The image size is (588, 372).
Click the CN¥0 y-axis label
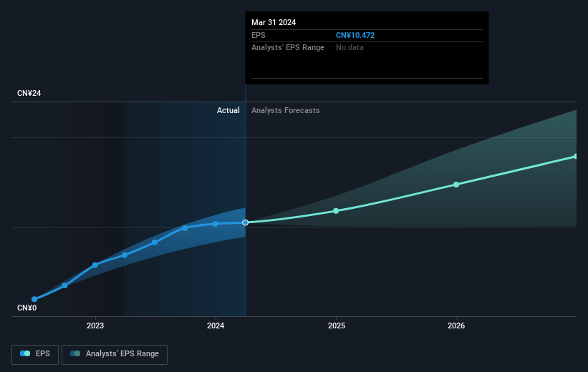pyautogui.click(x=27, y=308)
